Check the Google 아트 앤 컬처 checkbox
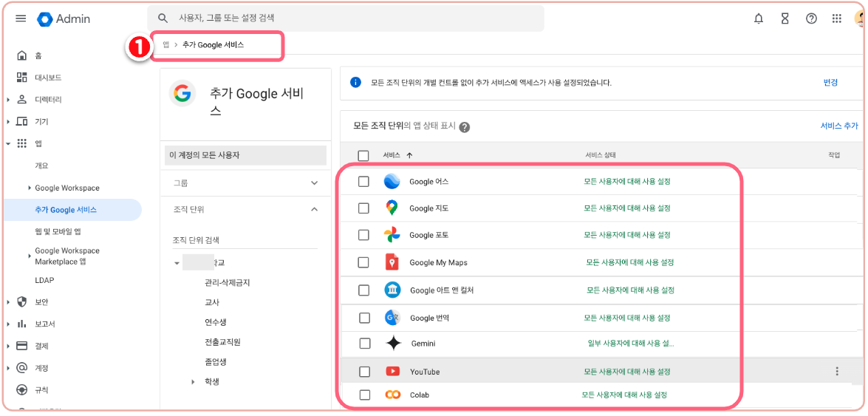This screenshot has height=416, width=868. (363, 290)
